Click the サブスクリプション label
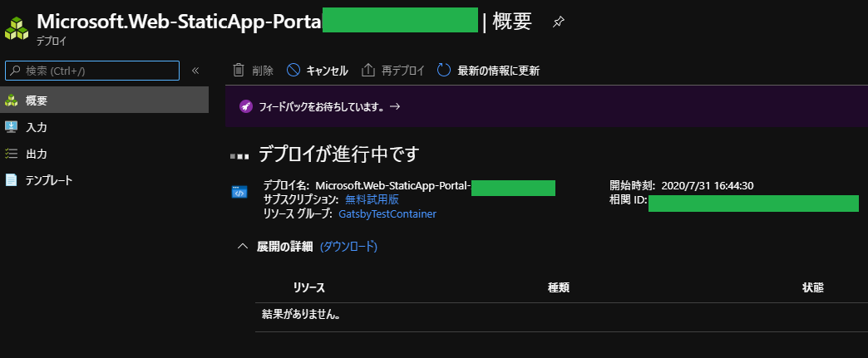 click(x=301, y=199)
